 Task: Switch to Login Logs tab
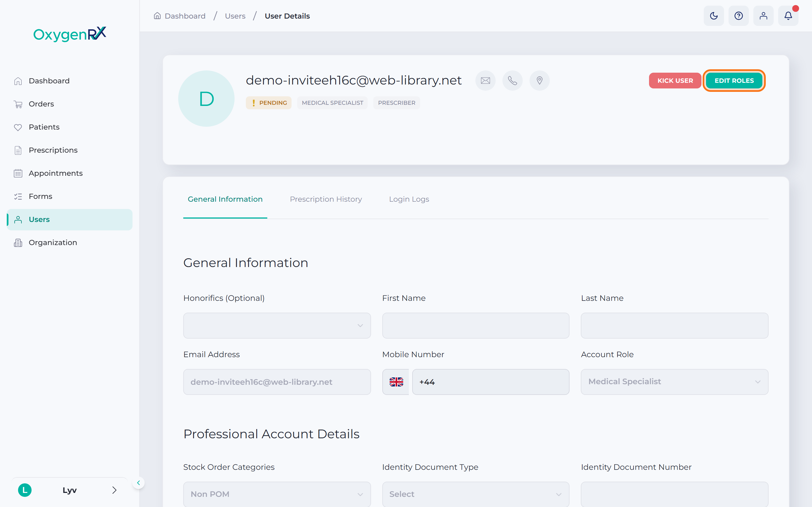point(409,199)
